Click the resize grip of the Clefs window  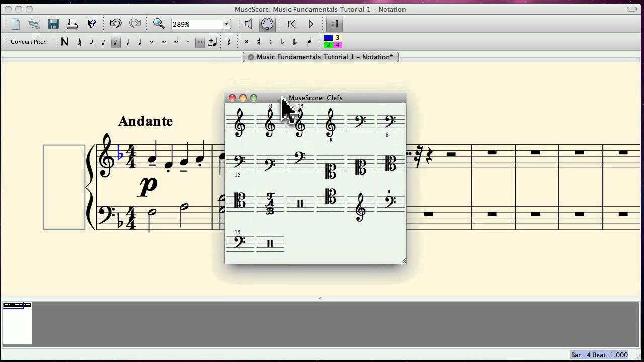point(403,260)
